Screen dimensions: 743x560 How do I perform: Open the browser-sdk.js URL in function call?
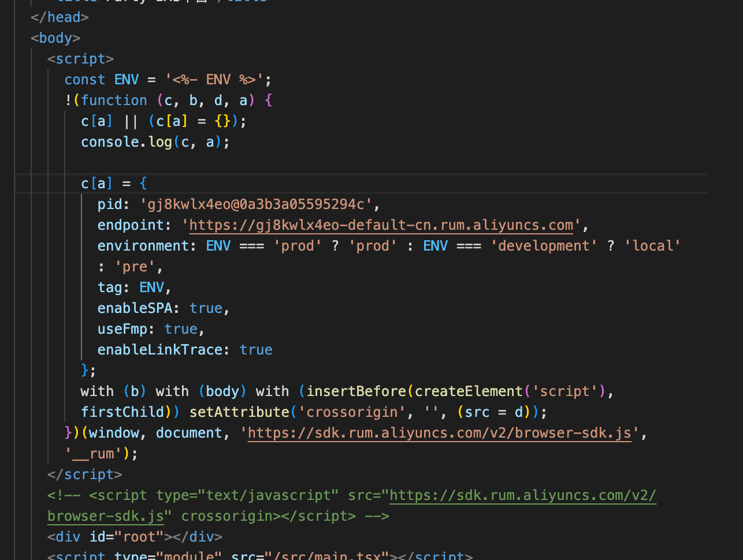[x=440, y=433]
